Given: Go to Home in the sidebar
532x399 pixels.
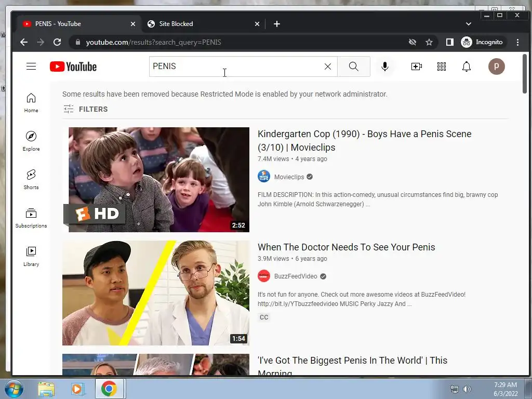Looking at the screenshot, I should [x=31, y=103].
